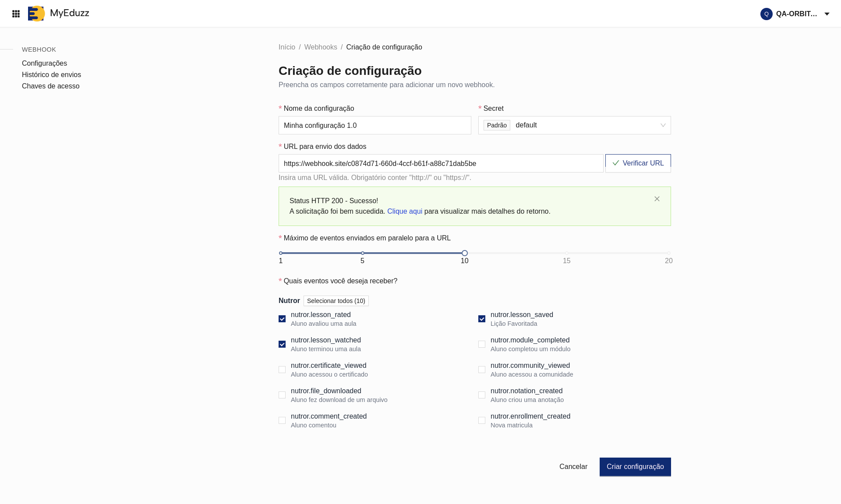Follow the Clique aqui link
This screenshot has width=841, height=504.
coord(404,211)
